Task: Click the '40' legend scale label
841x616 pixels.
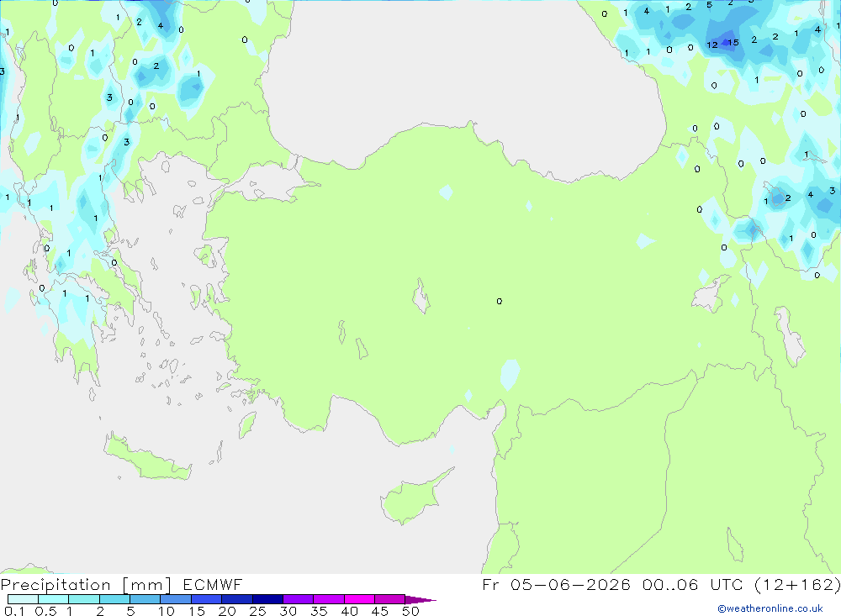Action: point(349,611)
